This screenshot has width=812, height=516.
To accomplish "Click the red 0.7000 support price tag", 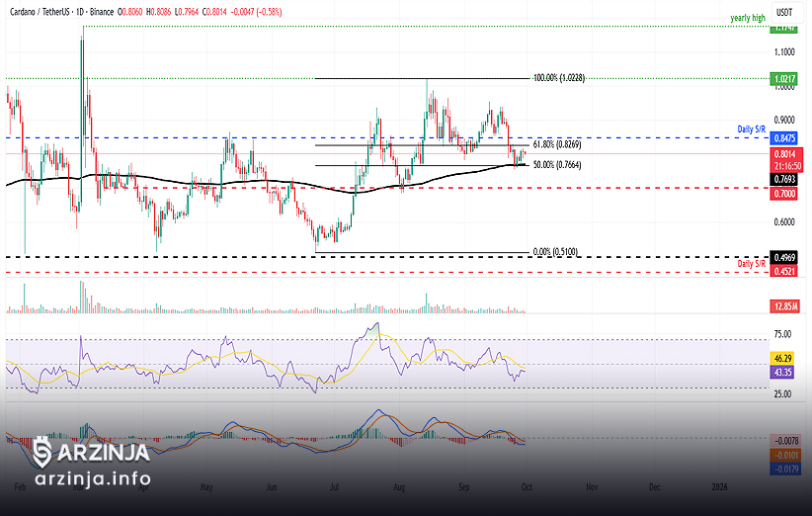I will [x=786, y=194].
